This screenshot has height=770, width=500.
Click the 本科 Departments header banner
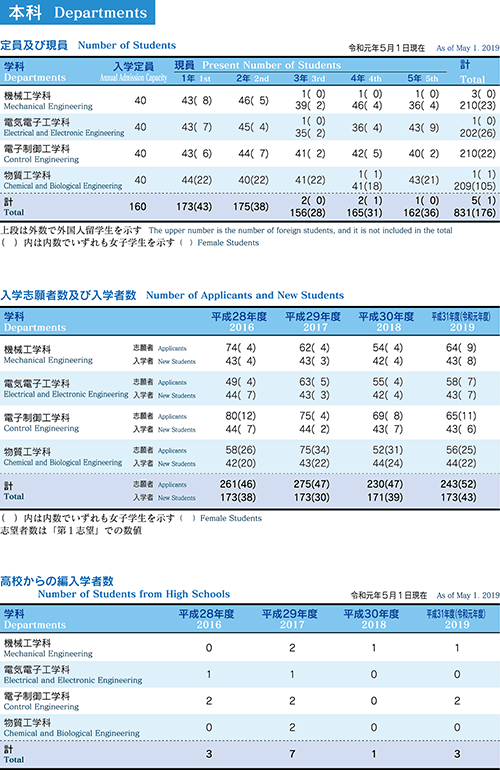click(x=77, y=12)
